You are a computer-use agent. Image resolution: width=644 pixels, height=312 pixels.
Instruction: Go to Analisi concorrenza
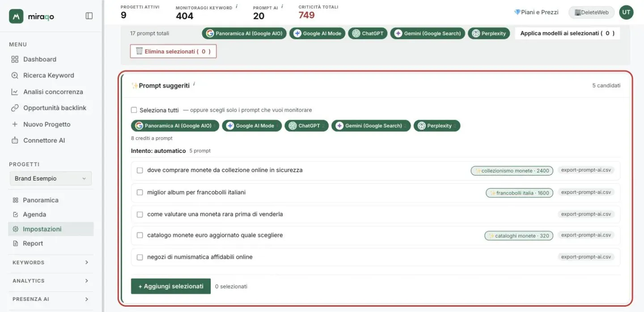click(47, 92)
